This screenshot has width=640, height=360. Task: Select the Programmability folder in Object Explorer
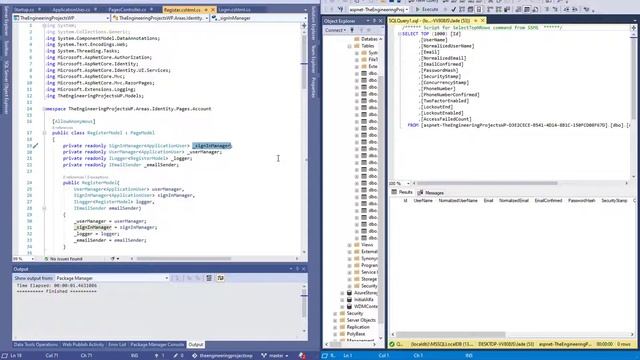pos(369,265)
